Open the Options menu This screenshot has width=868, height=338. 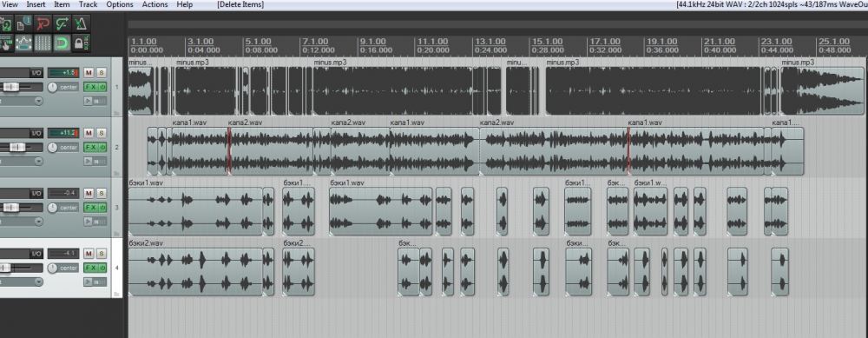click(120, 4)
